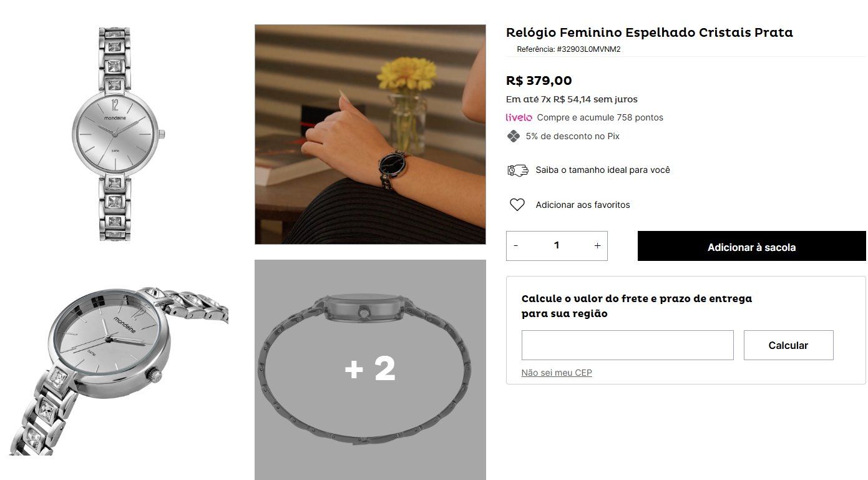Click the Livelo logo
The height and width of the screenshot is (480, 868).
pyautogui.click(x=519, y=117)
